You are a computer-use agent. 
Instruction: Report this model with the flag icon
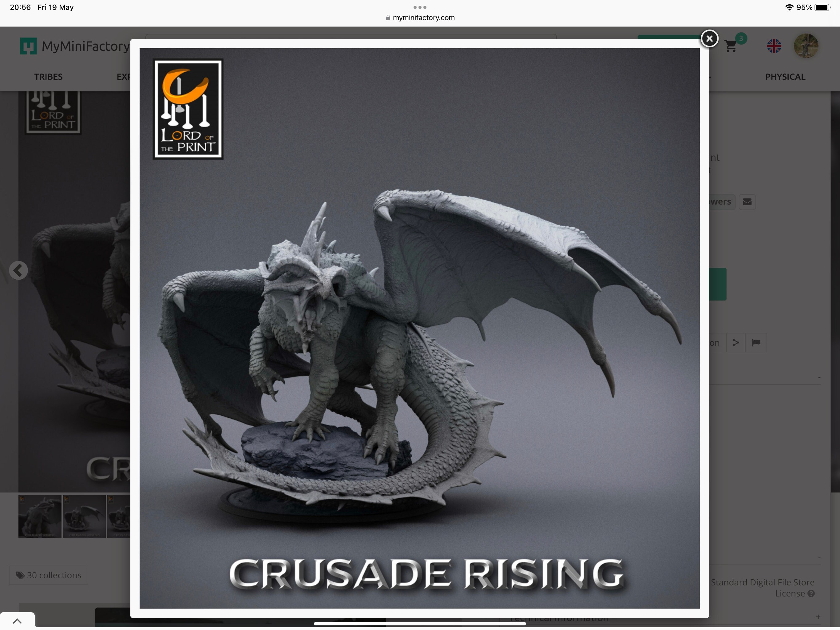click(x=756, y=342)
